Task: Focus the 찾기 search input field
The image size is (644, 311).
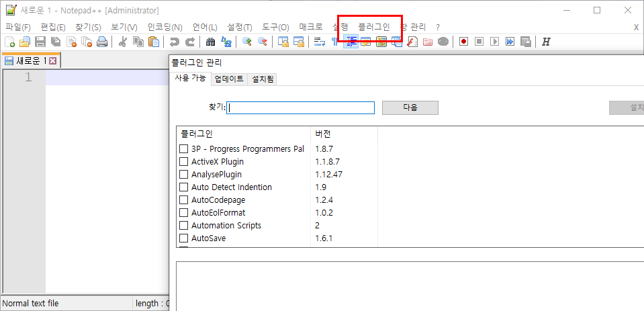Action: [x=300, y=107]
